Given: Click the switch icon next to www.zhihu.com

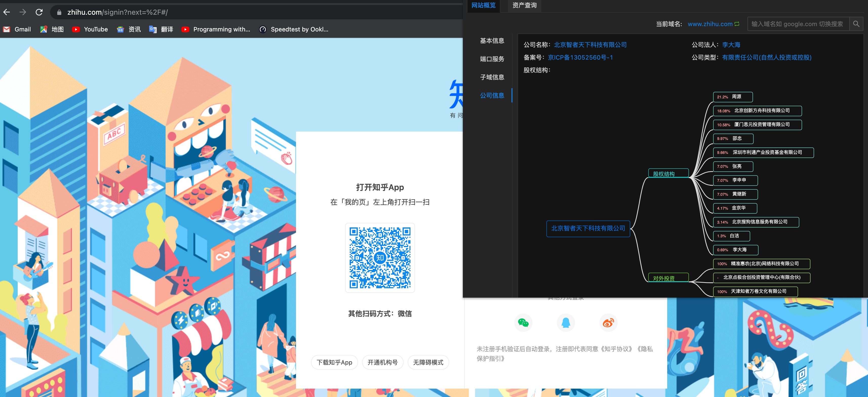Looking at the screenshot, I should coord(737,24).
